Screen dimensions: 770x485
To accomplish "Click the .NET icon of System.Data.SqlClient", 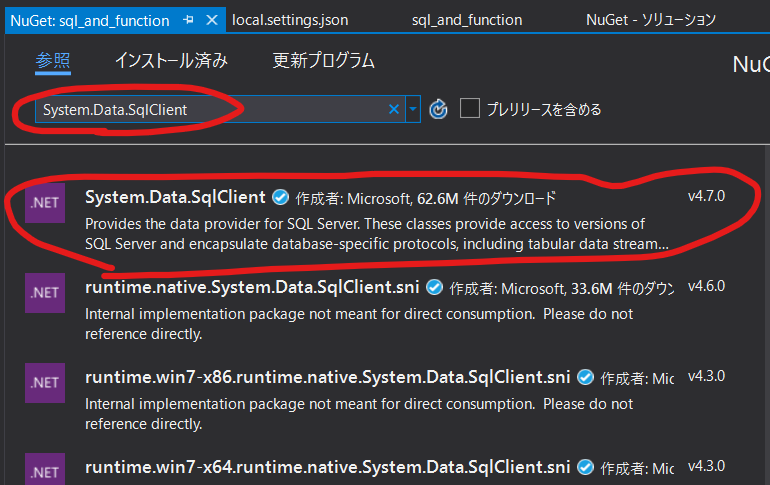I will pyautogui.click(x=45, y=203).
